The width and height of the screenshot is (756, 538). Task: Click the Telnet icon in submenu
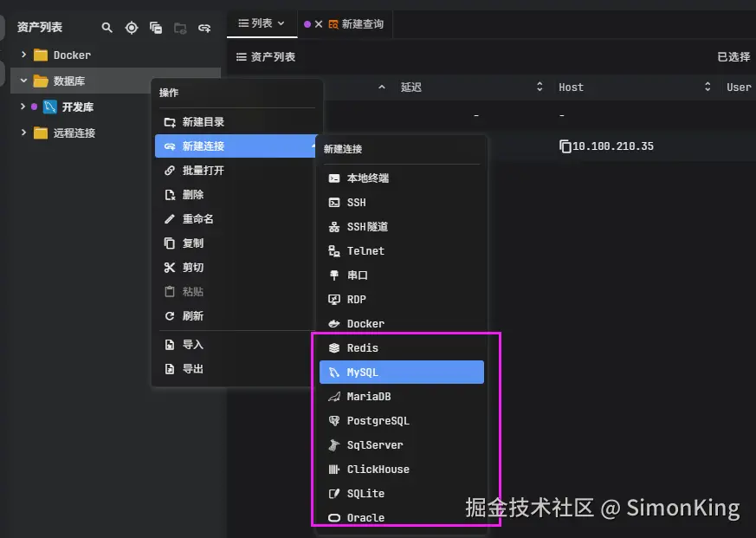333,251
